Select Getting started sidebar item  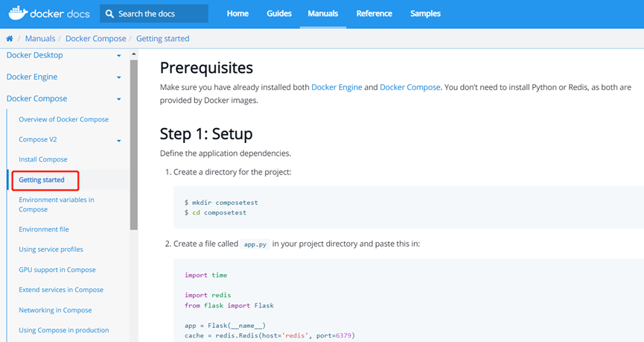(42, 180)
